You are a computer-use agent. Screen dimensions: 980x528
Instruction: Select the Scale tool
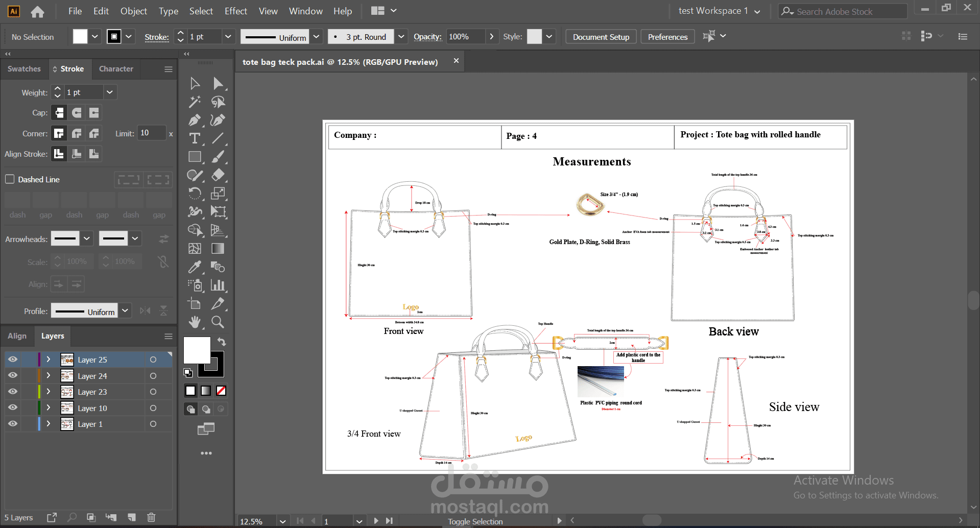pos(218,194)
